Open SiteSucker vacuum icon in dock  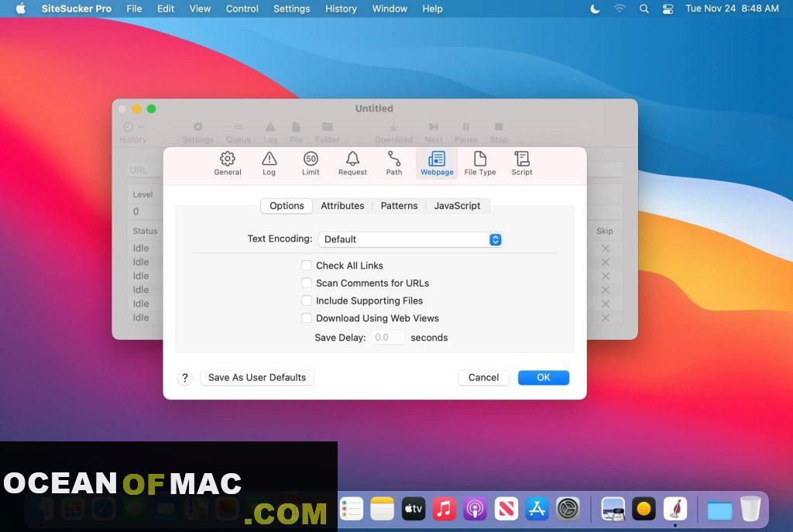[675, 509]
